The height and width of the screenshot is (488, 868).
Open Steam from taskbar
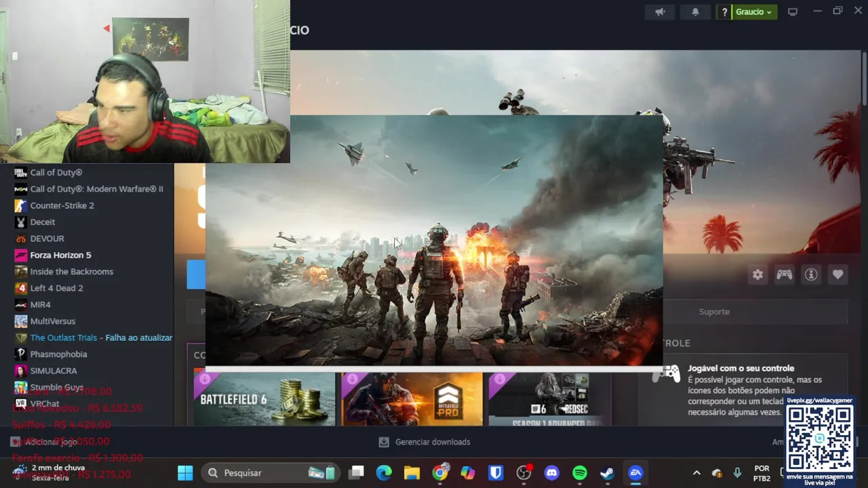point(608,473)
